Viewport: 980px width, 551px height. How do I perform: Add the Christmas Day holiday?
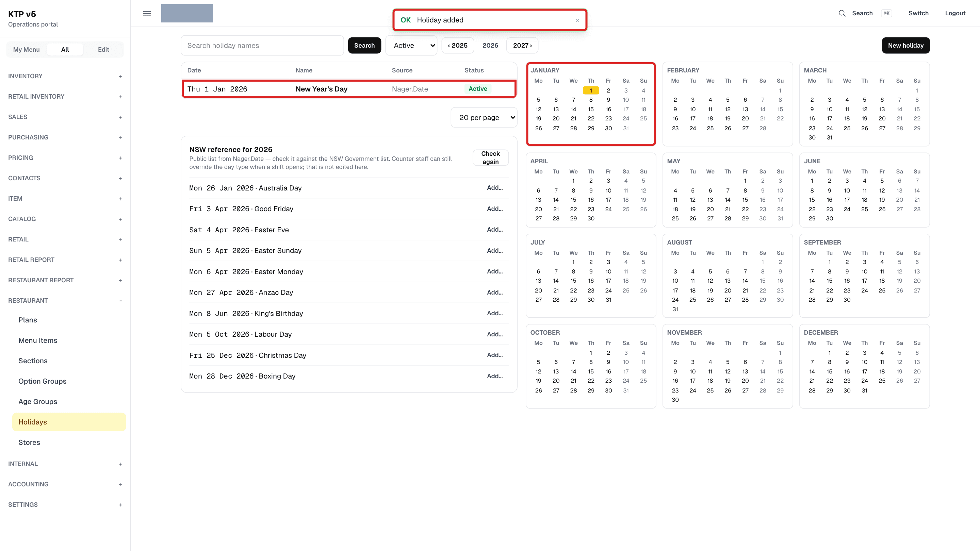click(494, 355)
